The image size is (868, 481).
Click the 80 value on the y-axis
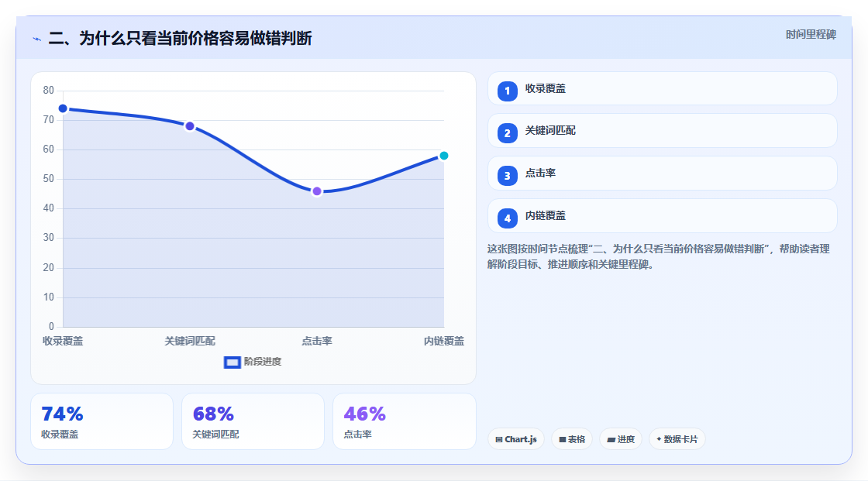coord(49,90)
